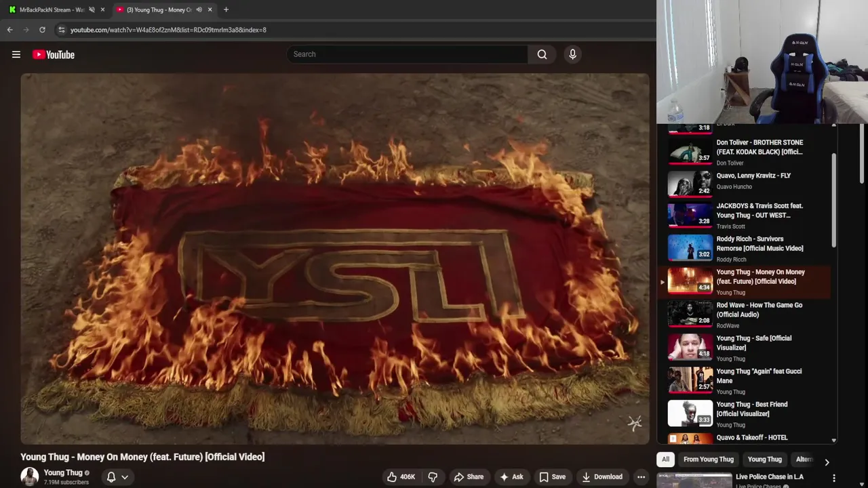Screen dimensions: 868x488
Task: Open the Don Toliver BROTHER STONE thumbnail
Action: pos(690,150)
